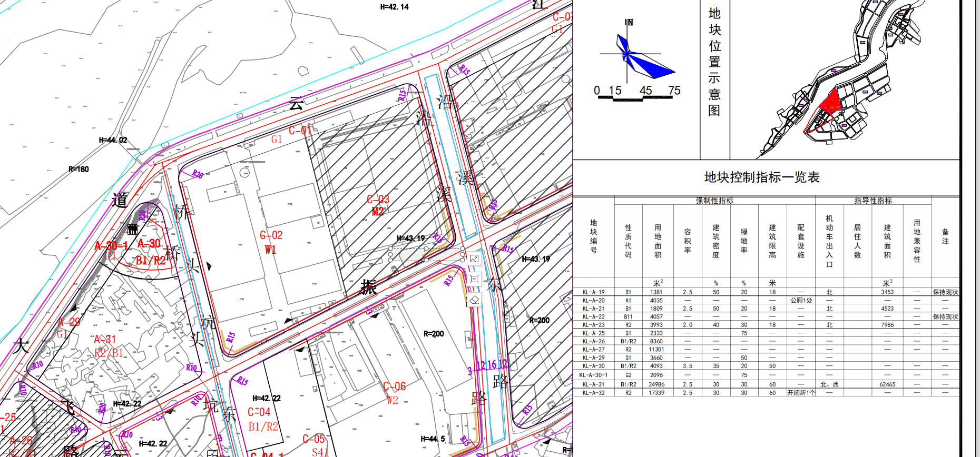Screen dimensions: 980x457
Task: Click the KL-A-20 row label
Action: pyautogui.click(x=593, y=301)
